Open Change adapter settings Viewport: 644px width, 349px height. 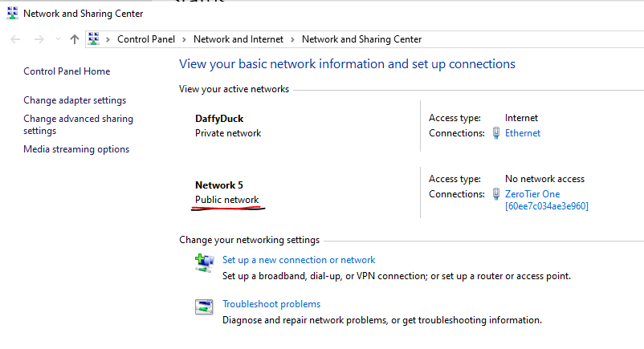(x=75, y=100)
